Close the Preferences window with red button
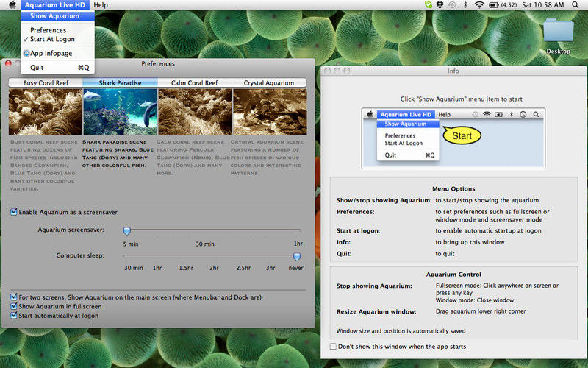Image resolution: width=588 pixels, height=368 pixels. pyautogui.click(x=8, y=63)
